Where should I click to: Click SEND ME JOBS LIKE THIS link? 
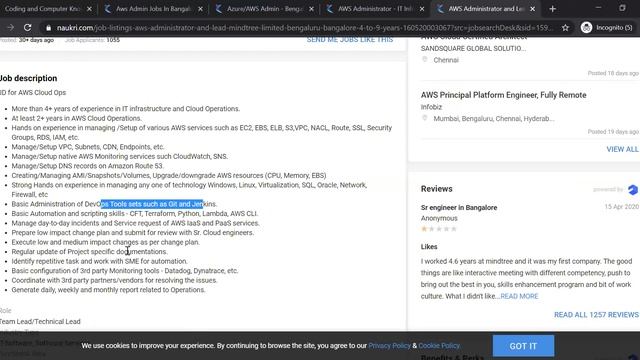pyautogui.click(x=350, y=40)
